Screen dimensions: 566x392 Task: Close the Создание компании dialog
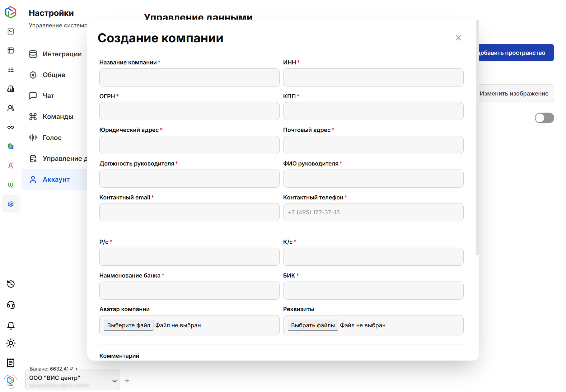(458, 38)
